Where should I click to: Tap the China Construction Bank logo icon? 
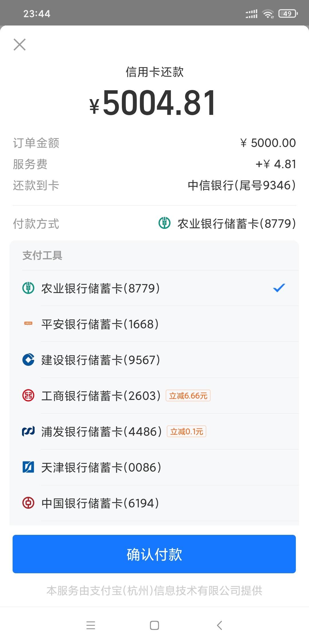[x=28, y=360]
